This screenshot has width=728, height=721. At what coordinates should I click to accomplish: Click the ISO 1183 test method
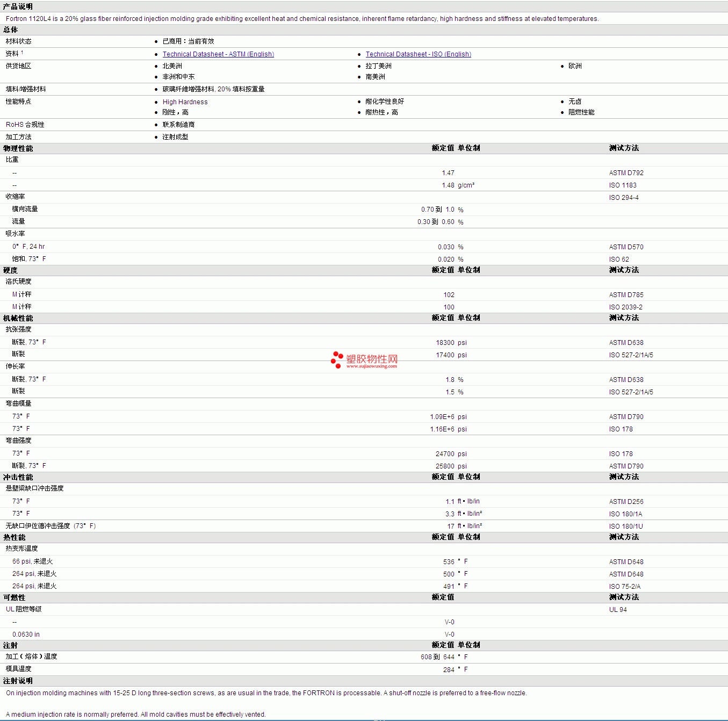[x=623, y=185]
